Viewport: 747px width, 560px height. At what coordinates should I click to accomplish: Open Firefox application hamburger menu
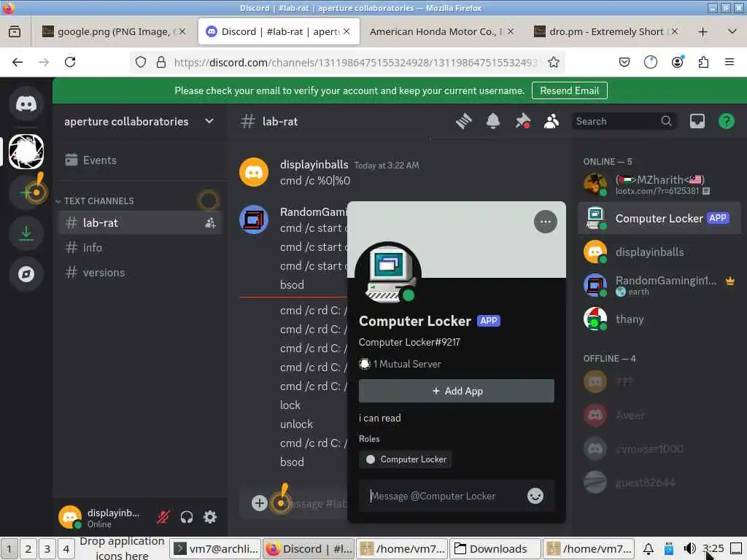click(729, 62)
